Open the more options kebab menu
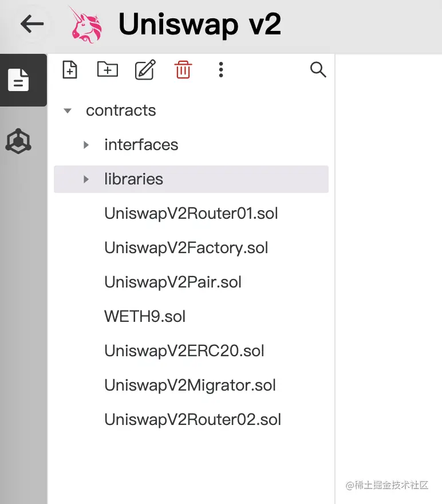 pyautogui.click(x=221, y=70)
